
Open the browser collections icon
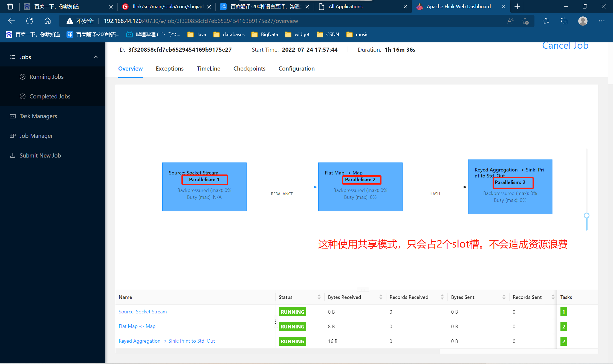point(564,21)
